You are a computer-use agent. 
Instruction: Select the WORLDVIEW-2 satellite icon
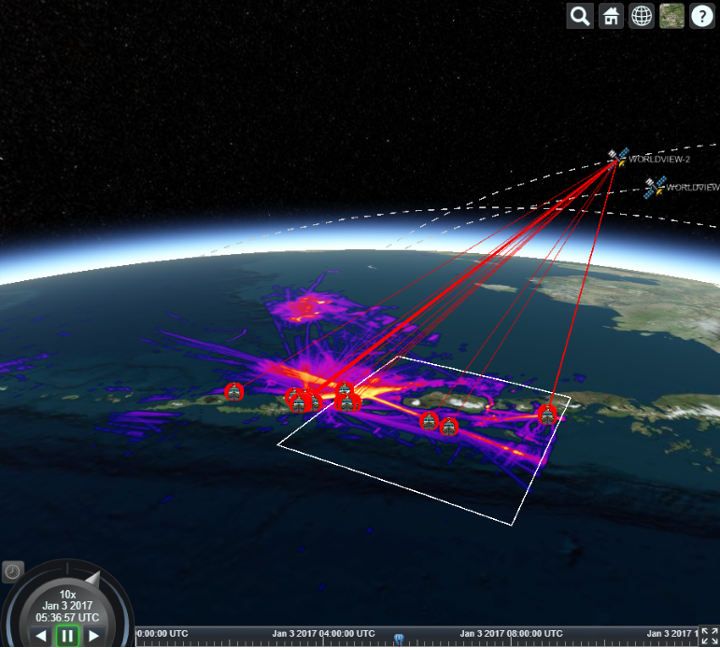tap(618, 158)
